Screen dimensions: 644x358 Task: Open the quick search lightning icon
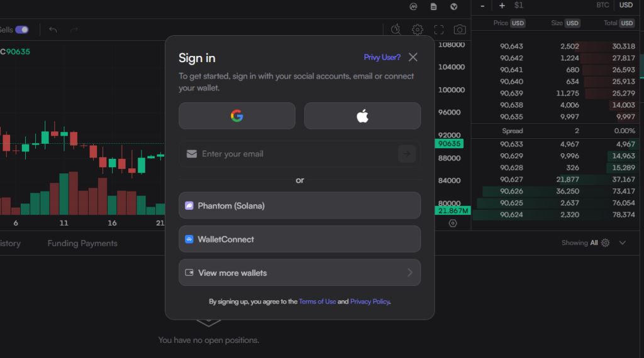coord(396,29)
